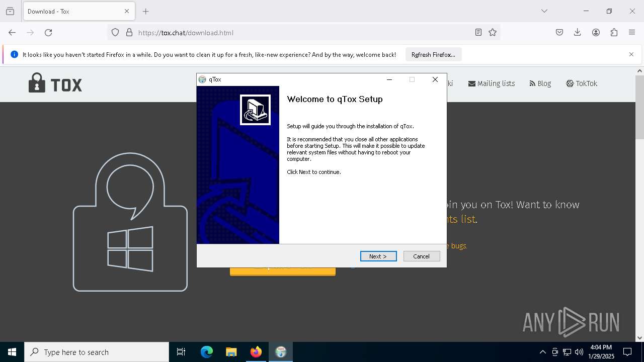Open the Windows notification center
Screen dimensions: 644x362
tap(627, 352)
